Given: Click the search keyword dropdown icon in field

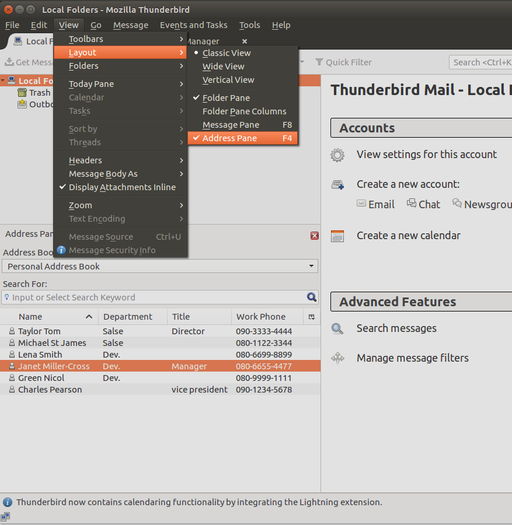Looking at the screenshot, I should [x=7, y=297].
